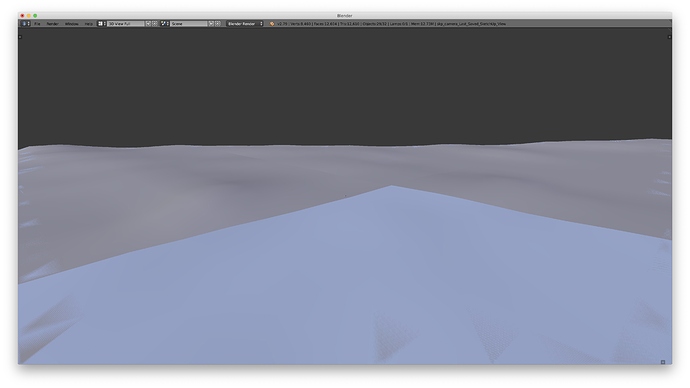Delete the current scene with X button
This screenshot has height=388, width=690.
[218, 24]
